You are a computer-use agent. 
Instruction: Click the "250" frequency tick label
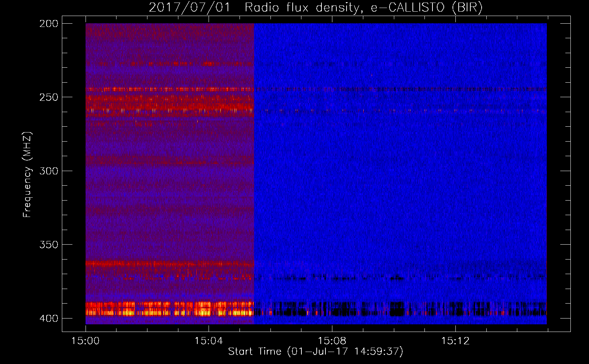point(49,97)
